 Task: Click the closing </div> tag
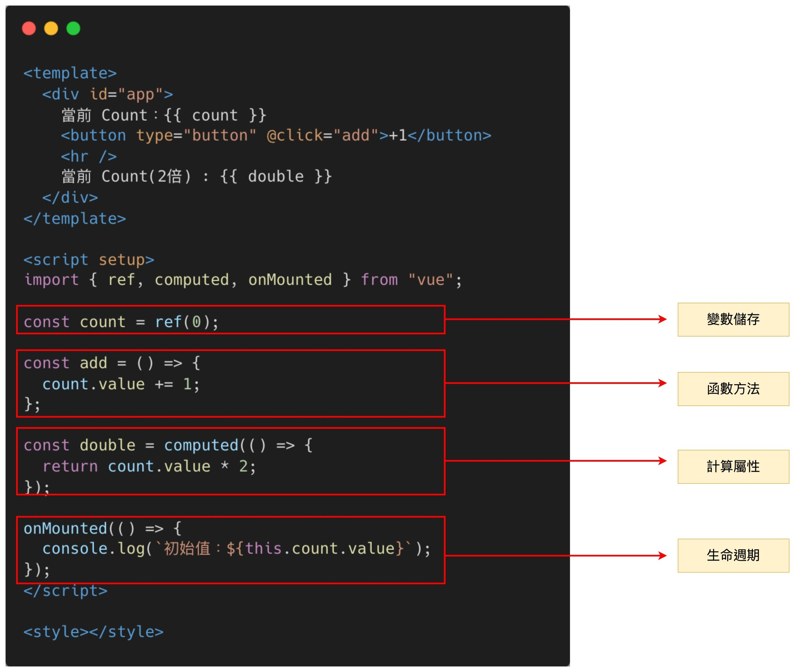click(x=70, y=198)
